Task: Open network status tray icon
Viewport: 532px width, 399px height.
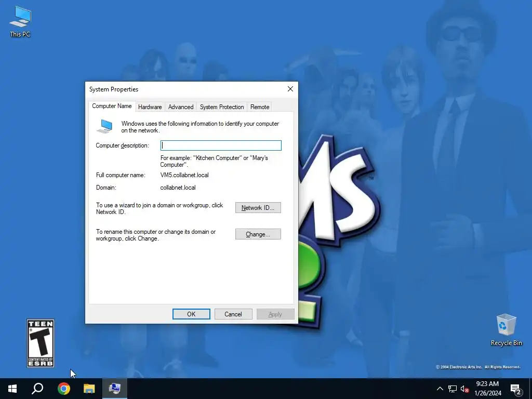Action: coord(453,389)
